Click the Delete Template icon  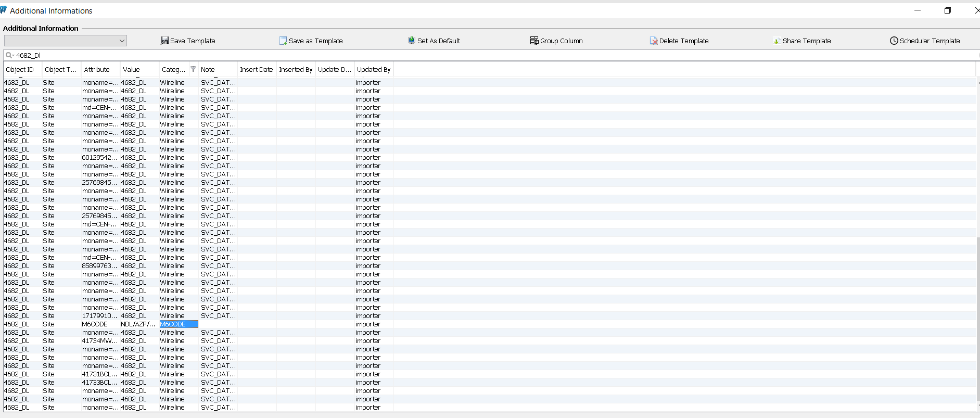coord(654,41)
